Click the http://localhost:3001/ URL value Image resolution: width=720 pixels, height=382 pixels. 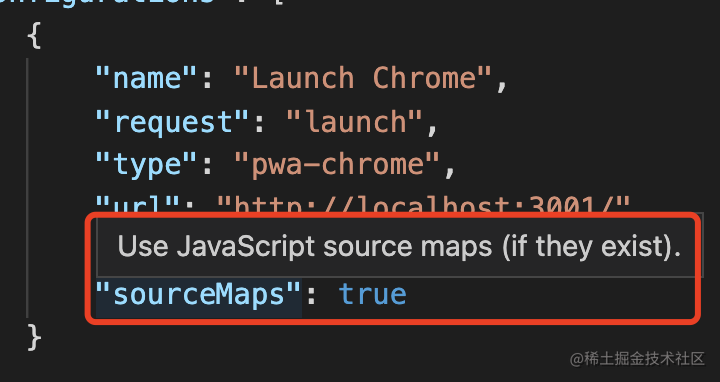423,205
